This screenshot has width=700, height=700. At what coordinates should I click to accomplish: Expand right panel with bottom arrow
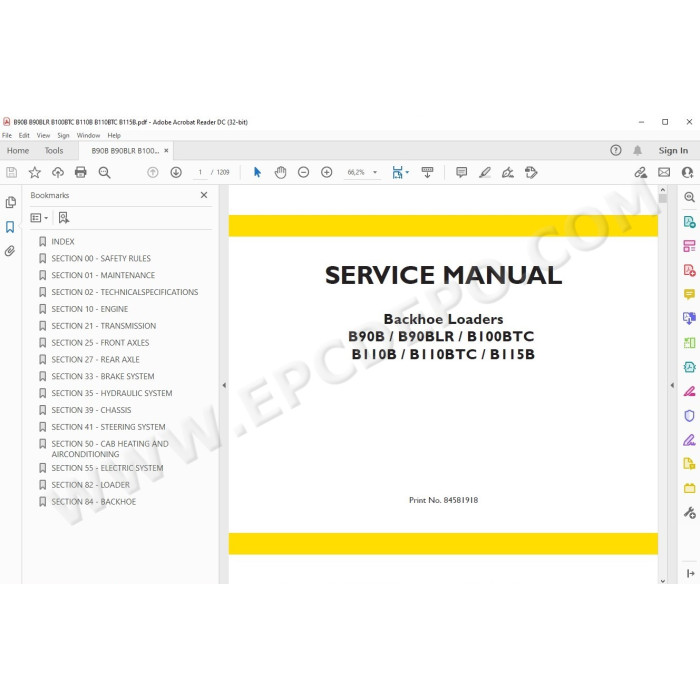[x=690, y=573]
